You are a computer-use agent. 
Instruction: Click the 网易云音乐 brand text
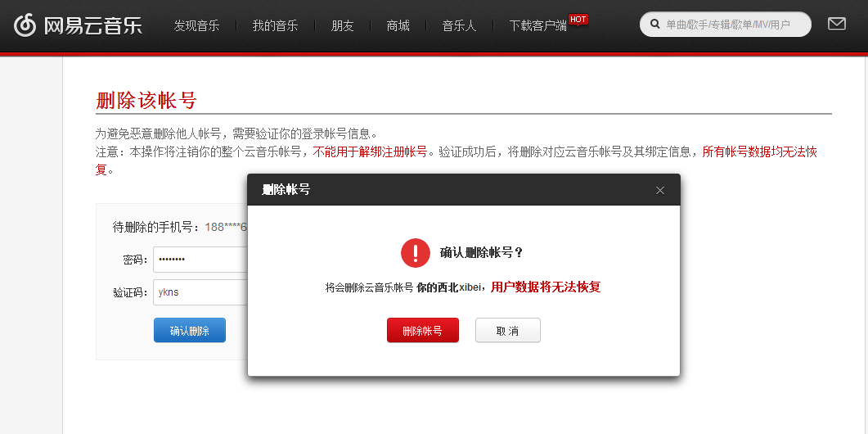tap(93, 25)
